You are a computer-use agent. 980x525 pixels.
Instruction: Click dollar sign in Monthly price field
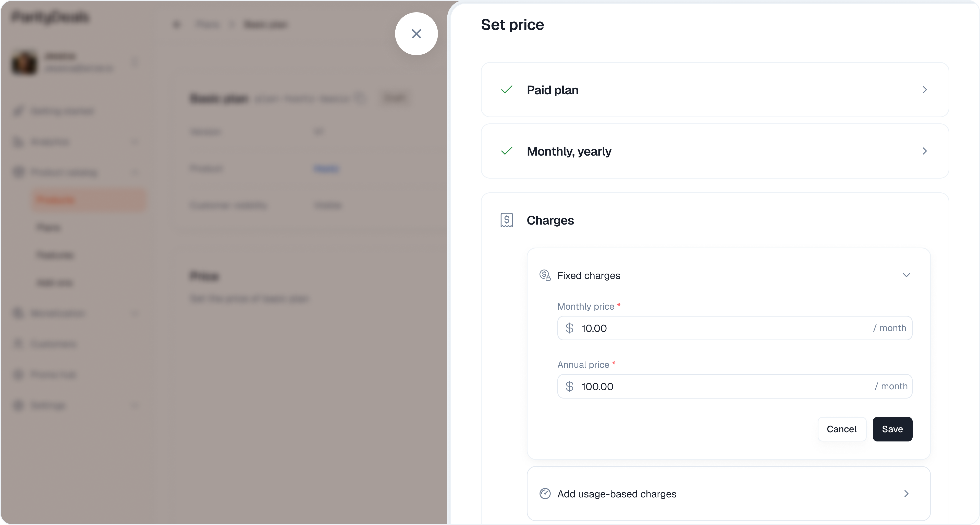click(x=570, y=328)
